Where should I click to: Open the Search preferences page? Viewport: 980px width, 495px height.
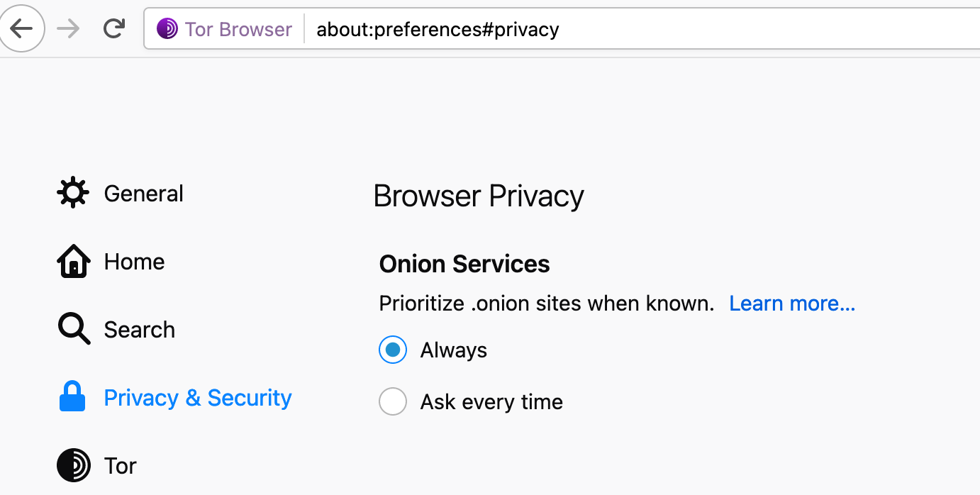[139, 328]
